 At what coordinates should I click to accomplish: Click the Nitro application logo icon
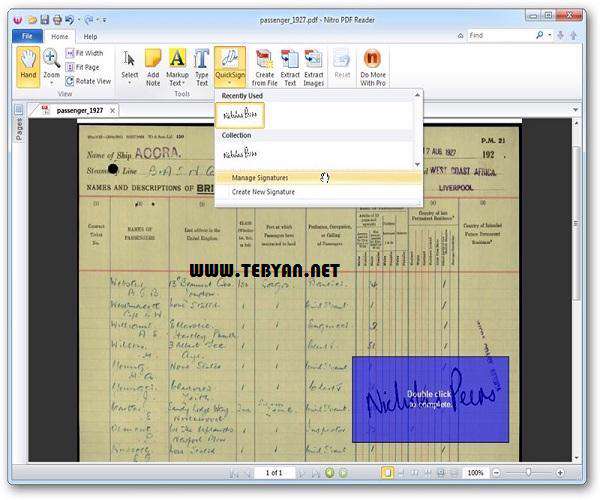click(18, 20)
